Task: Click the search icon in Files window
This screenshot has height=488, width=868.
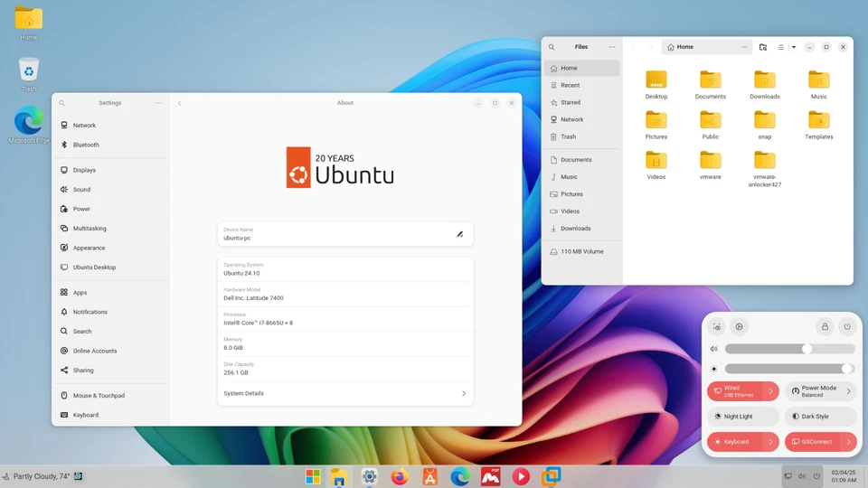Action: [x=552, y=48]
